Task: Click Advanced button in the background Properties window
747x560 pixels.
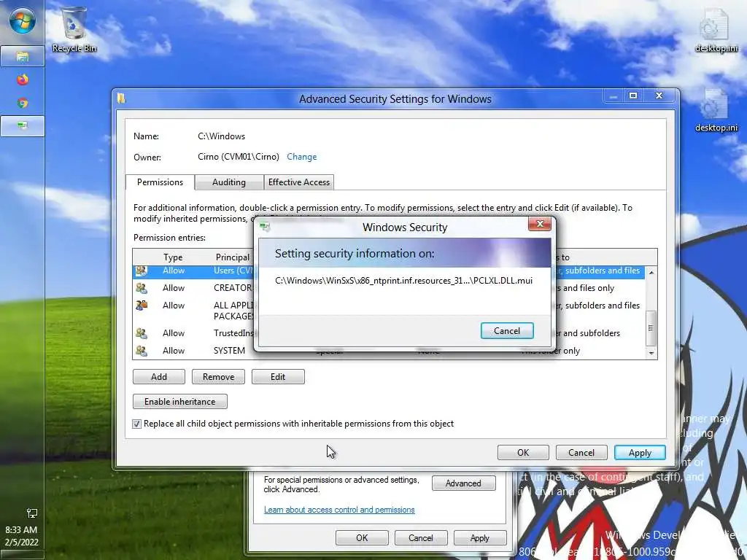Action: (463, 483)
